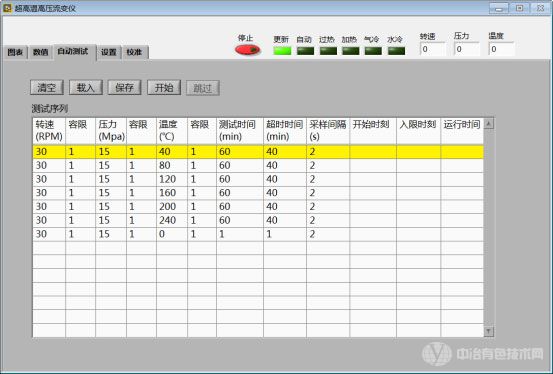Click the 水冷 status LED
The height and width of the screenshot is (374, 553).
coord(396,51)
